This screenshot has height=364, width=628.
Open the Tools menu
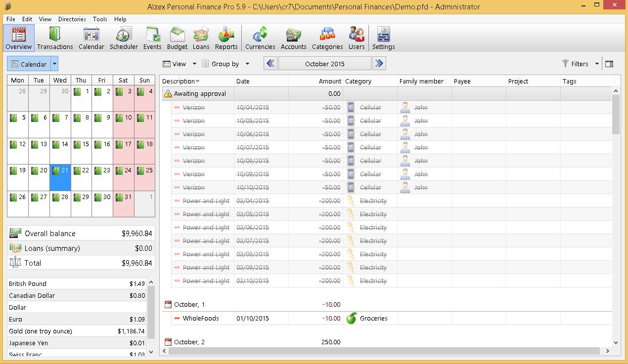(x=100, y=19)
